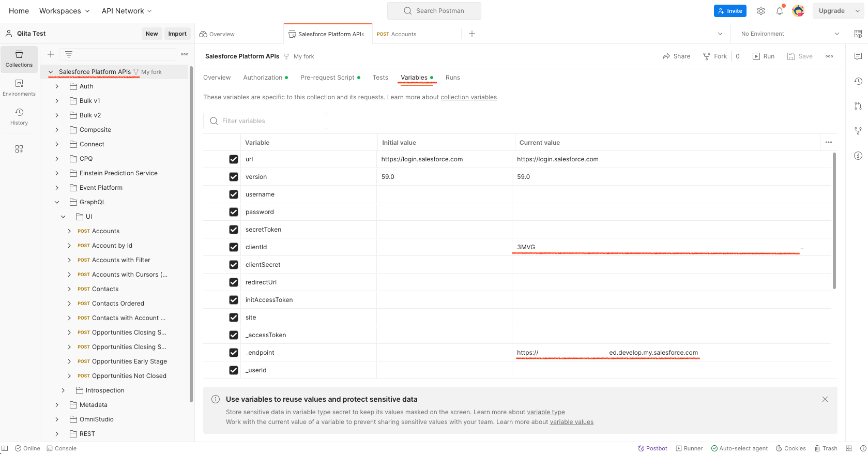The image size is (868, 454).
Task: Expand the Introspection folder
Action: (63, 390)
